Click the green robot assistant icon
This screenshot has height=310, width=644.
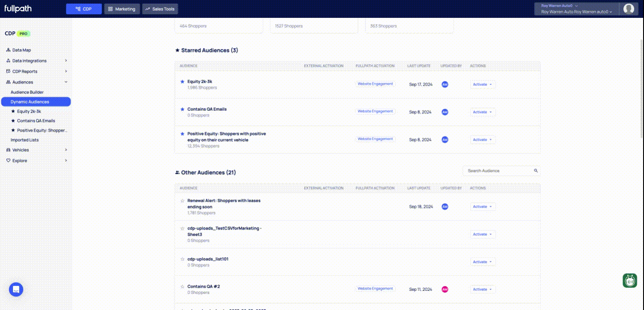click(630, 281)
